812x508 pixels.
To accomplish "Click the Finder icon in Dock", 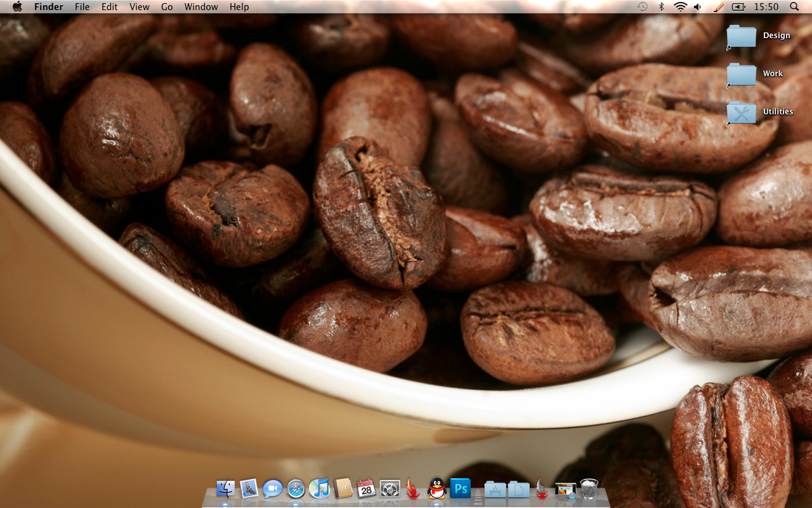I will (x=225, y=488).
